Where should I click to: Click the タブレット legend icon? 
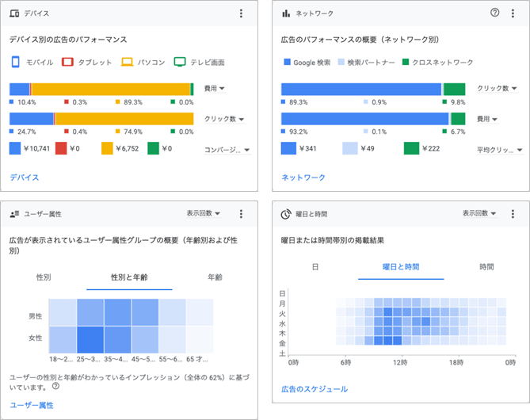[67, 62]
